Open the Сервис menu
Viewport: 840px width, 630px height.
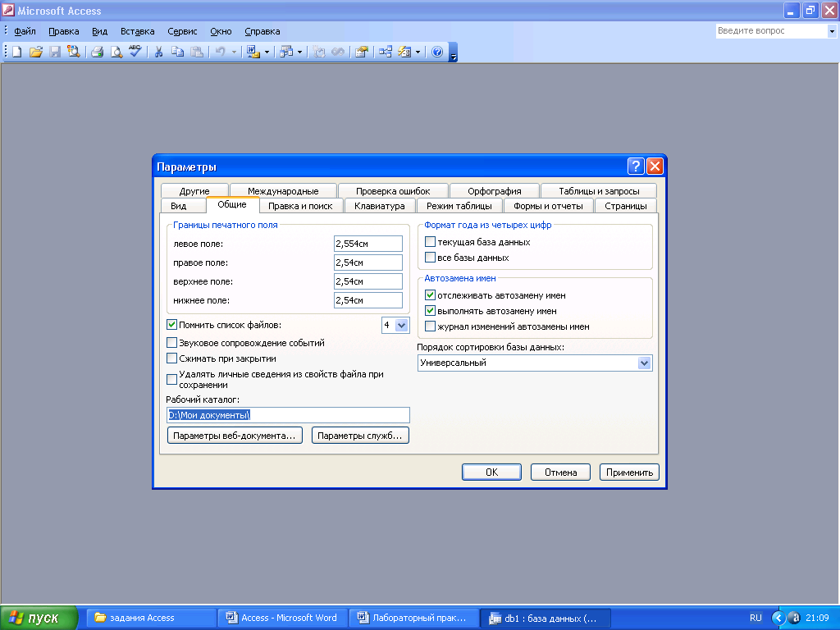click(x=182, y=31)
